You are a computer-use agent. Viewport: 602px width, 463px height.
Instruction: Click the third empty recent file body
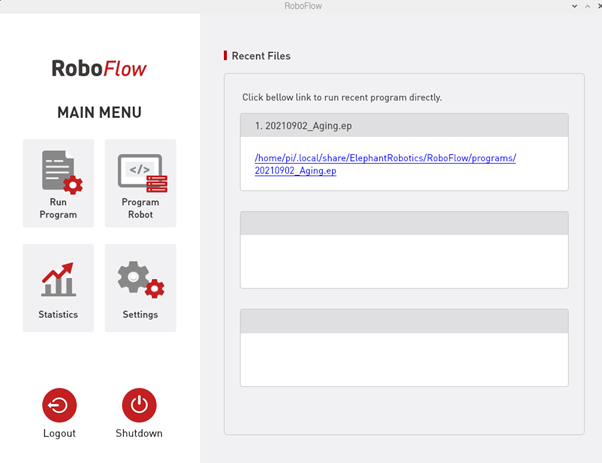(404, 358)
